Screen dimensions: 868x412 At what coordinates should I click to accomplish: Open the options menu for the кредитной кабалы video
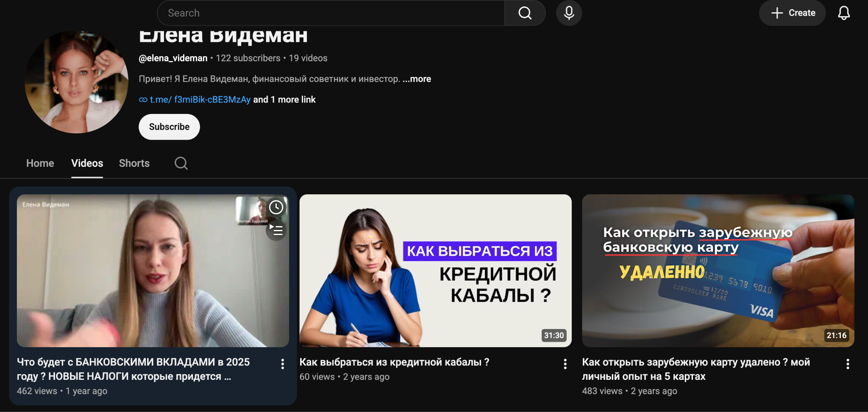tap(565, 364)
